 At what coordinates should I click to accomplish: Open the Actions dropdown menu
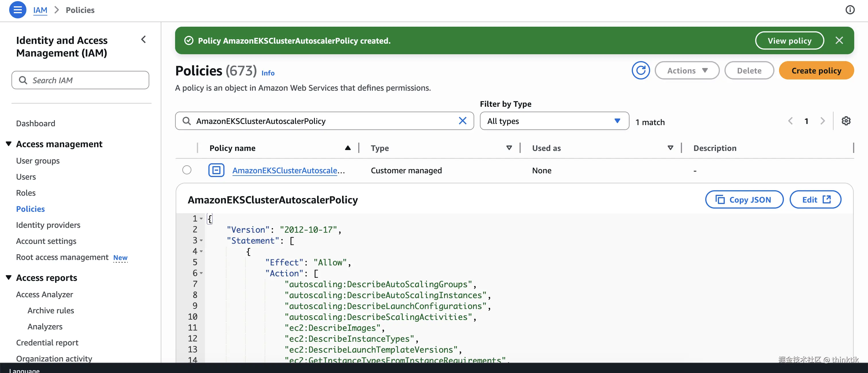coord(687,70)
